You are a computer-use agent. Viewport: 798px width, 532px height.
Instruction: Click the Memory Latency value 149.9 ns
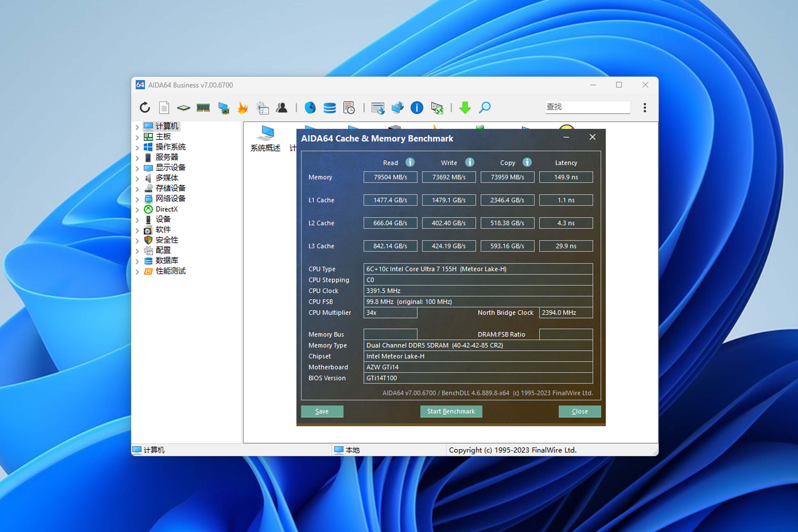[x=566, y=177]
